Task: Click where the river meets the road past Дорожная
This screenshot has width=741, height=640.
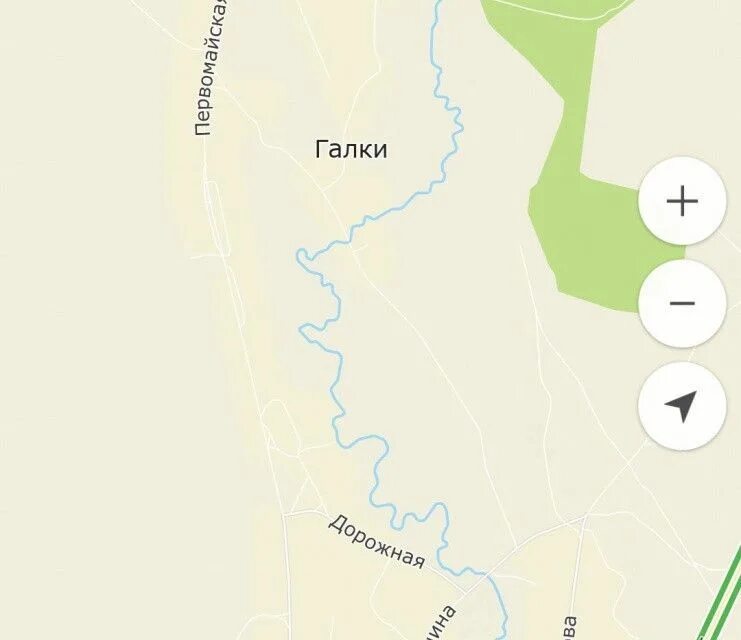Action: click(486, 574)
